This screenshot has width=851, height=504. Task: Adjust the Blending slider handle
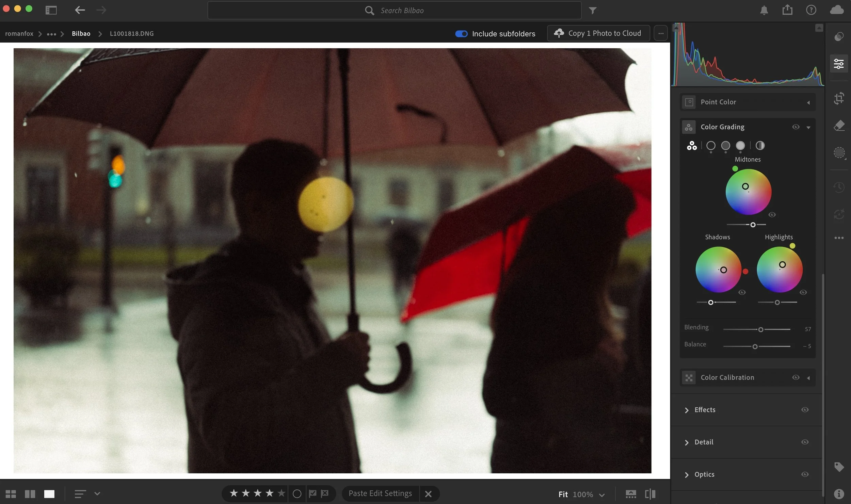tap(760, 329)
